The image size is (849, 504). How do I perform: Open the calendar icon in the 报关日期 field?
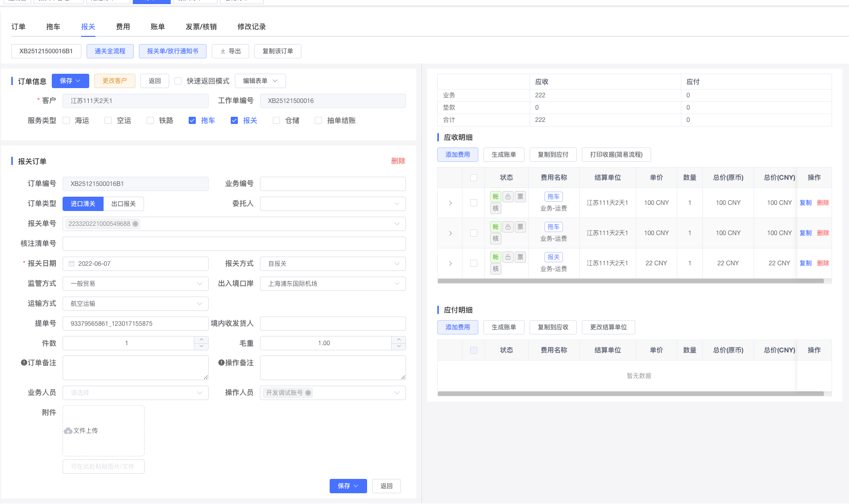point(71,263)
